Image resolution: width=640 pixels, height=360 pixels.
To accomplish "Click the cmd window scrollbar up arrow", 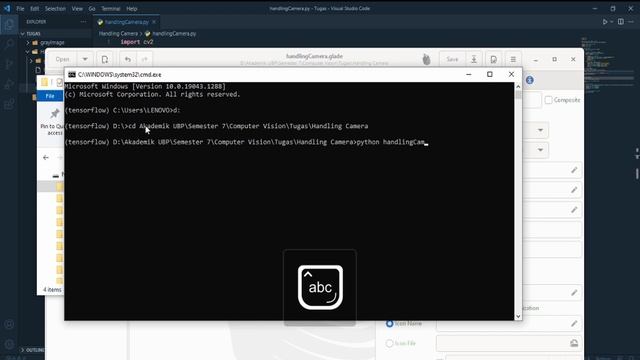I will pos(518,87).
